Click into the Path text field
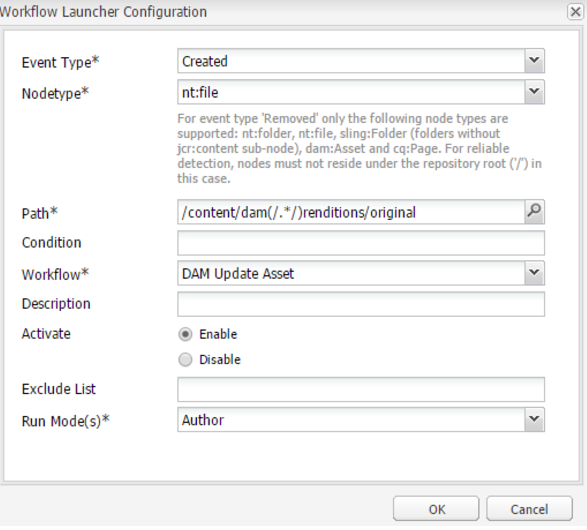This screenshot has width=587, height=530. [351, 212]
